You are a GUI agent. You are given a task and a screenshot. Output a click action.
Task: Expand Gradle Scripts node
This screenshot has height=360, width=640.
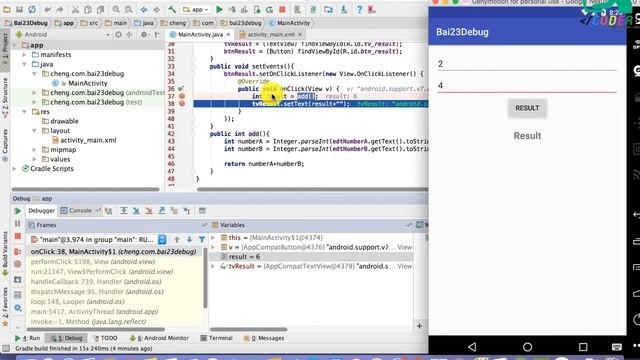pyautogui.click(x=15, y=169)
